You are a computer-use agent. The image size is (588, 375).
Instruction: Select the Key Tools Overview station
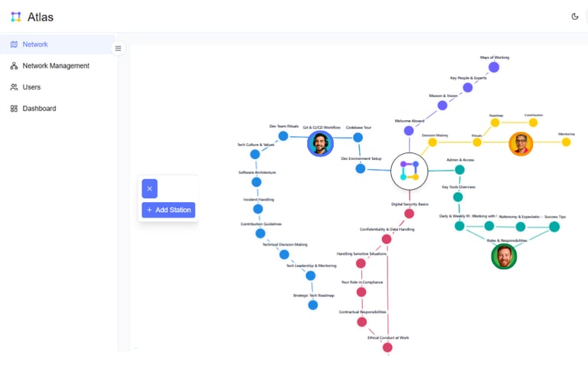[458, 197]
